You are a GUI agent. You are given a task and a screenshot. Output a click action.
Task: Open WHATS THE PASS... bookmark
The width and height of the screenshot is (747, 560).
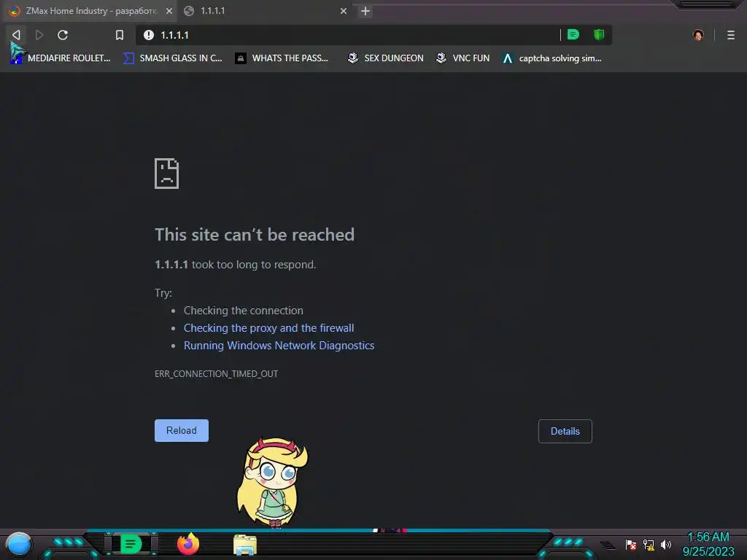282,58
